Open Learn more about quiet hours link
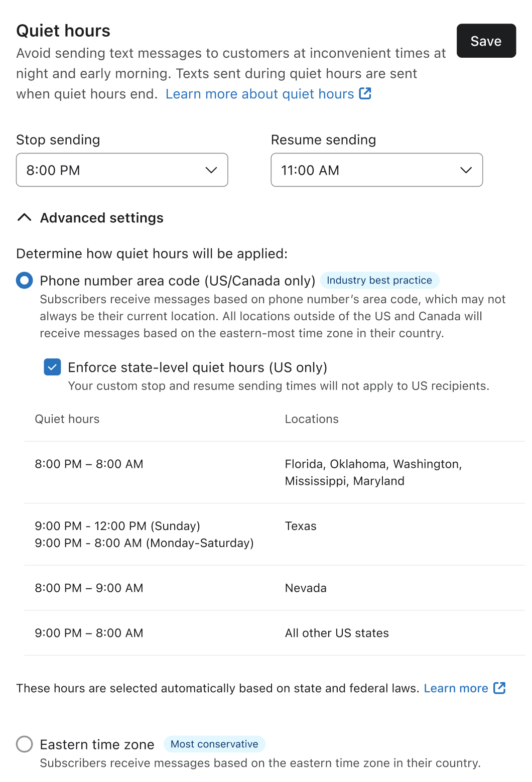 [x=259, y=94]
